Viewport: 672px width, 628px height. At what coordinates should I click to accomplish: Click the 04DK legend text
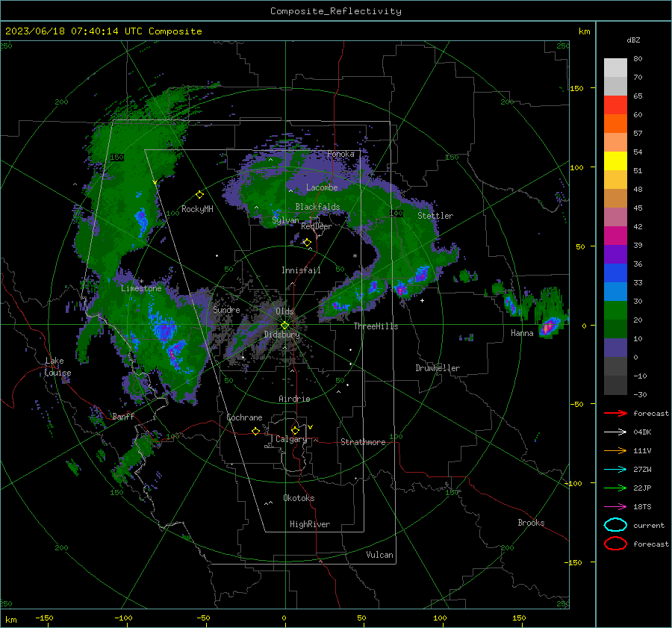point(642,432)
